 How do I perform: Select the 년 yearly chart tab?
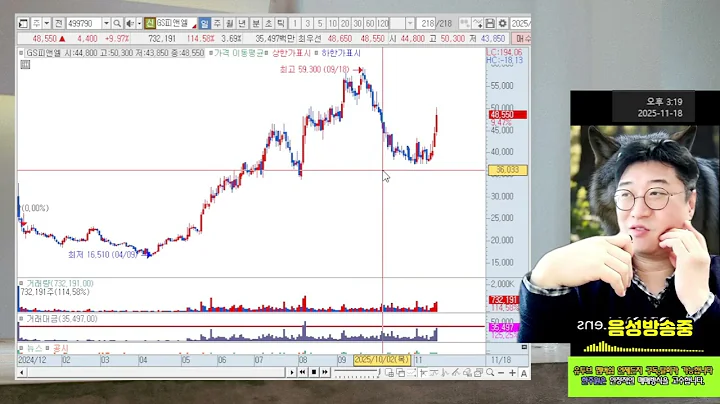(242, 23)
